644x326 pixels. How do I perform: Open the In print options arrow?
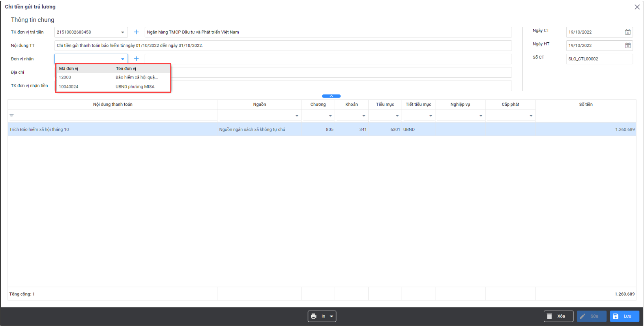331,316
